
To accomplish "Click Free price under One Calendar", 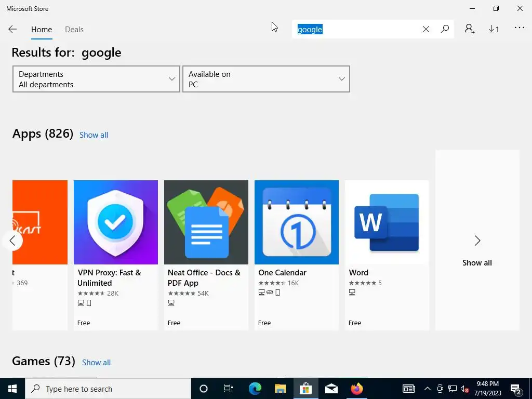I will tap(264, 323).
